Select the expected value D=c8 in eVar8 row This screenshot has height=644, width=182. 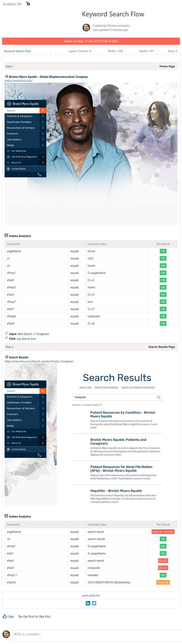pyautogui.click(x=91, y=324)
